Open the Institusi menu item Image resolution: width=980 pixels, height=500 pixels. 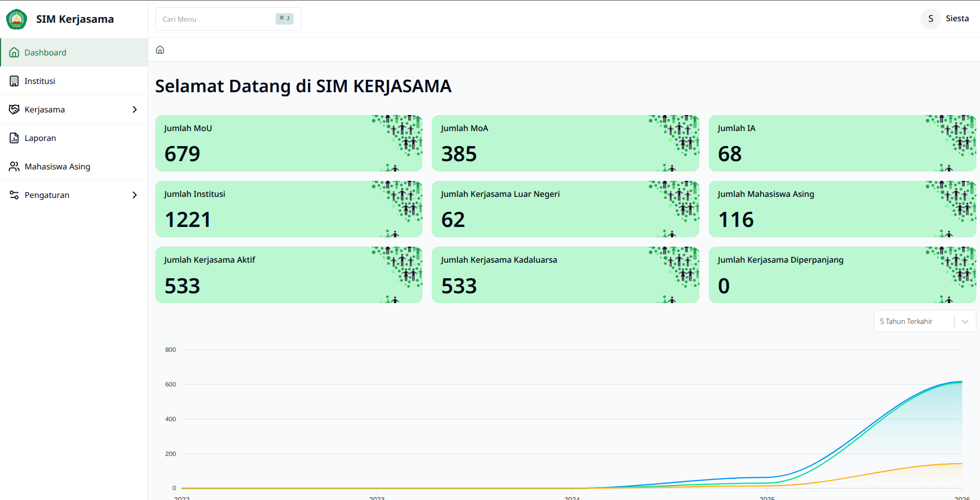pos(74,81)
